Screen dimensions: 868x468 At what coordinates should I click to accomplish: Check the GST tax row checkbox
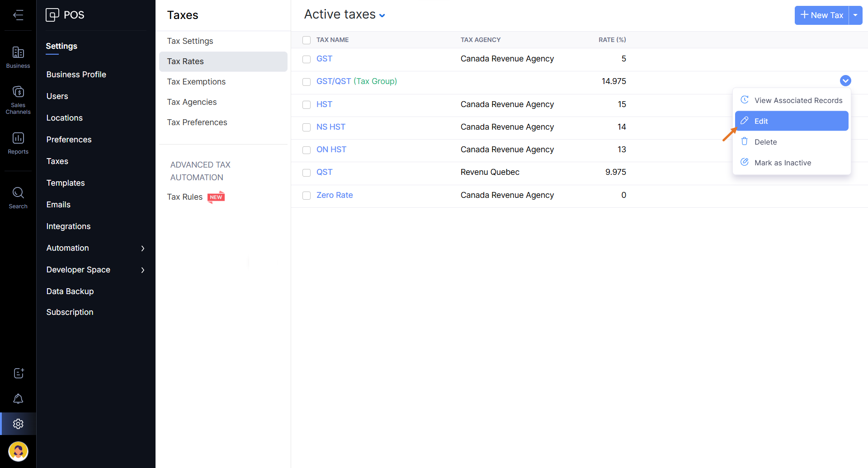coord(307,59)
